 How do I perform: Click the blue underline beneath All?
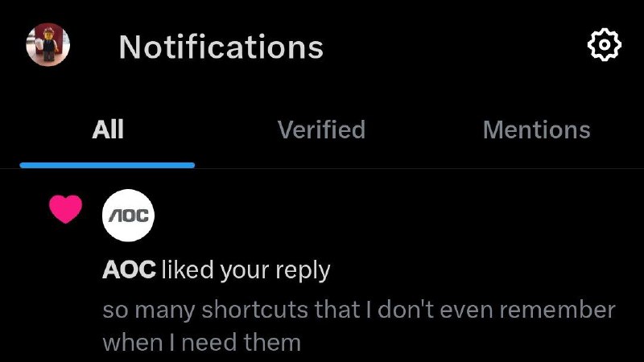[108, 165]
